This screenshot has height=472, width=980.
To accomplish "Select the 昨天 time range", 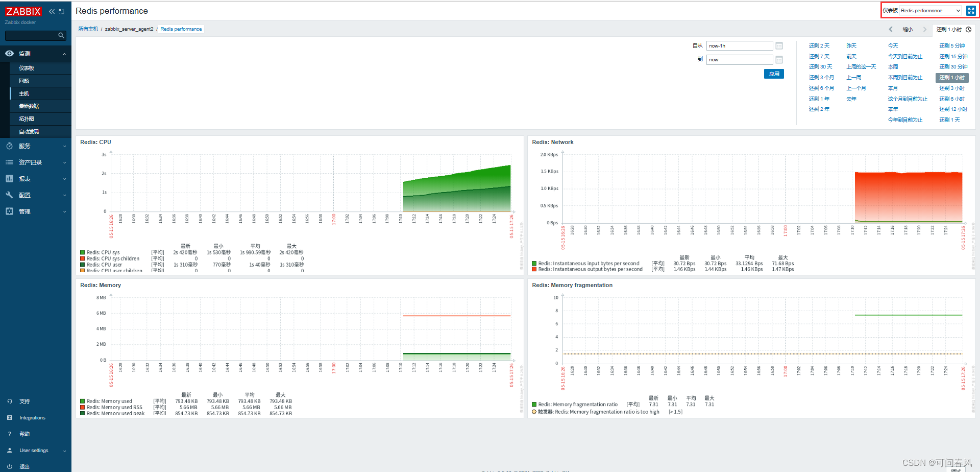I will click(x=851, y=46).
